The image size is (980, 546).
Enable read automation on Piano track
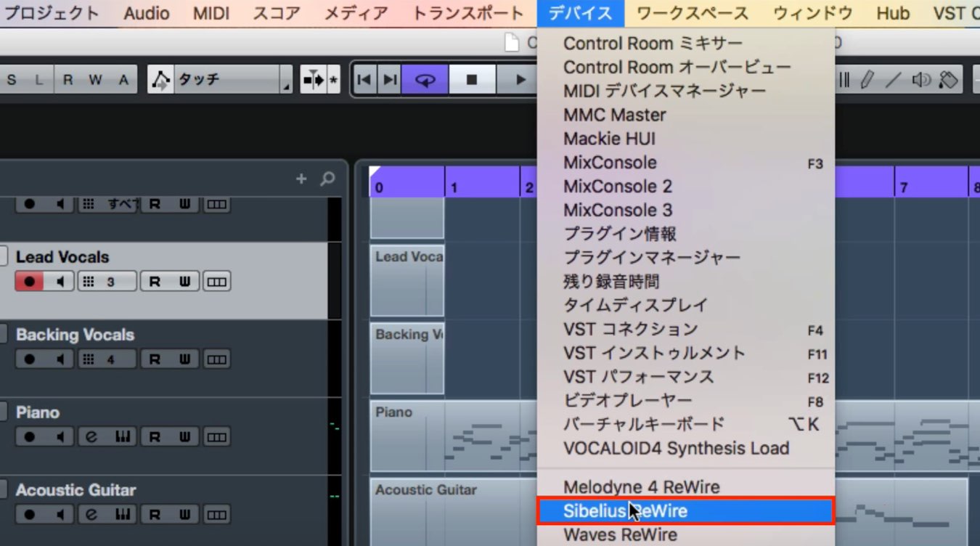click(x=155, y=437)
